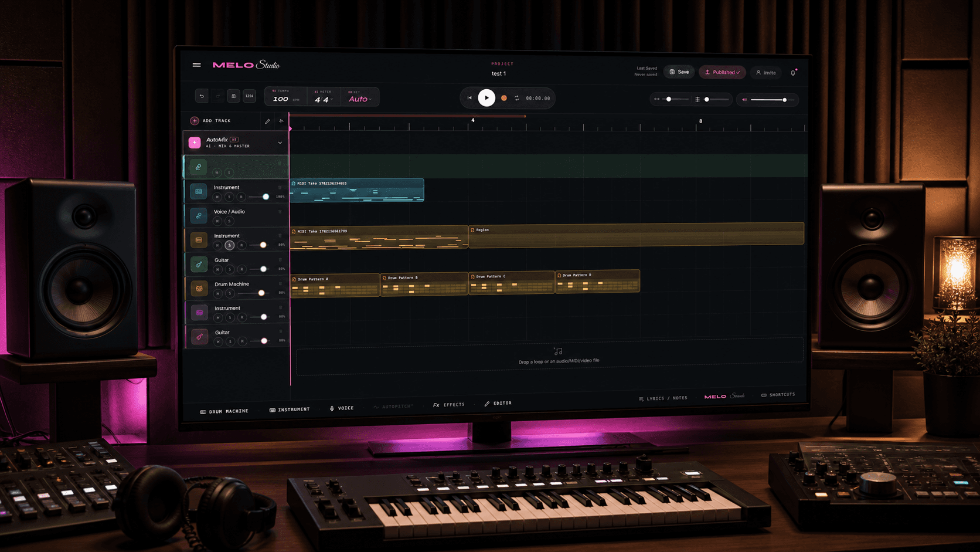
Task: Toggle the 1234 count-in button
Action: (249, 96)
